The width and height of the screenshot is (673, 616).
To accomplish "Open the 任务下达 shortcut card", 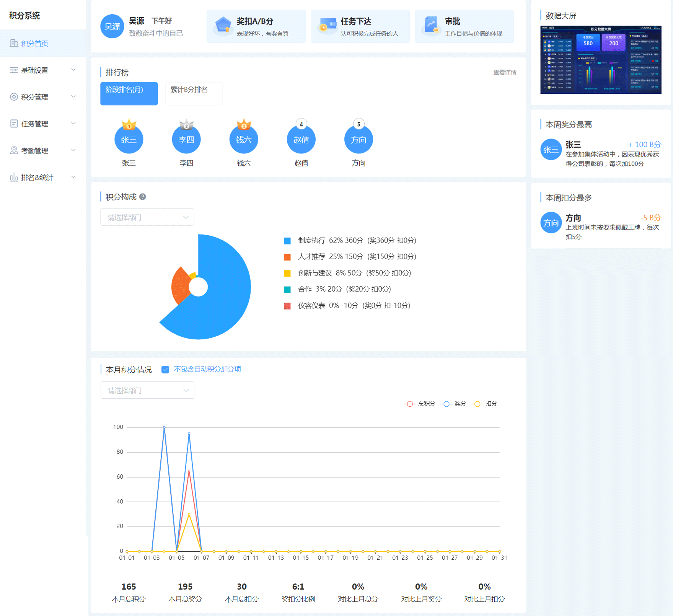I will (360, 26).
